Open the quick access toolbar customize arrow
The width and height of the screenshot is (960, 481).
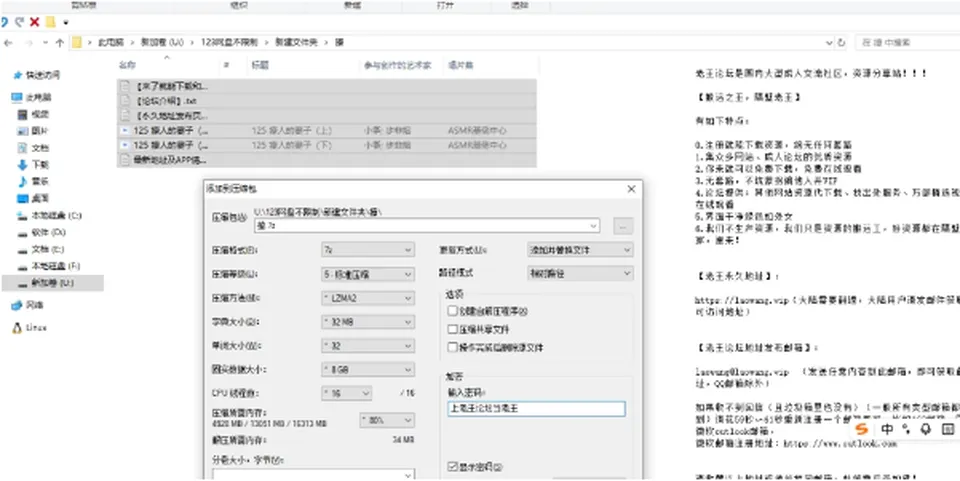pos(66,23)
